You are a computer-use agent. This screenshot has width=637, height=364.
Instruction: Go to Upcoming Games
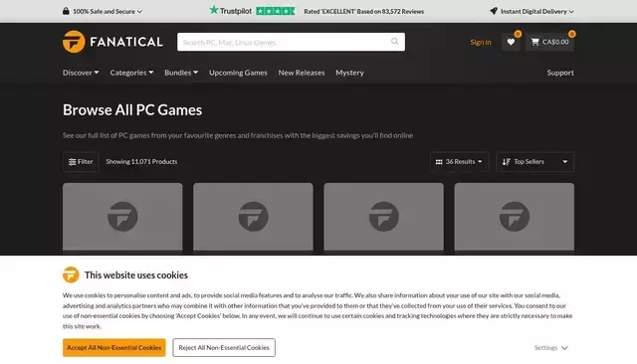tap(238, 73)
